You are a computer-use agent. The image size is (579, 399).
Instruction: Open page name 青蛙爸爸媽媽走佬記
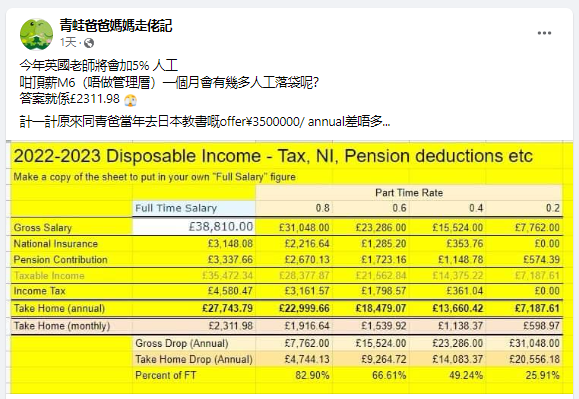coord(116,25)
